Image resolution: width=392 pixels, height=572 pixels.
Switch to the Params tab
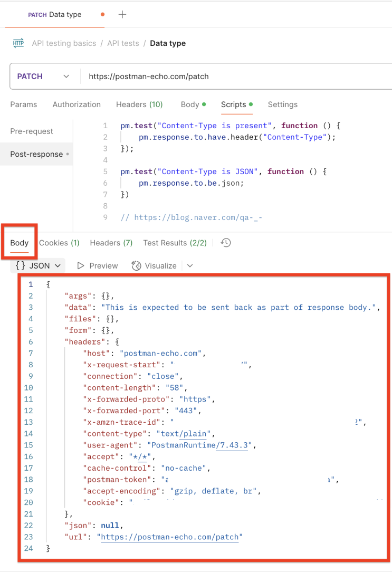(24, 104)
